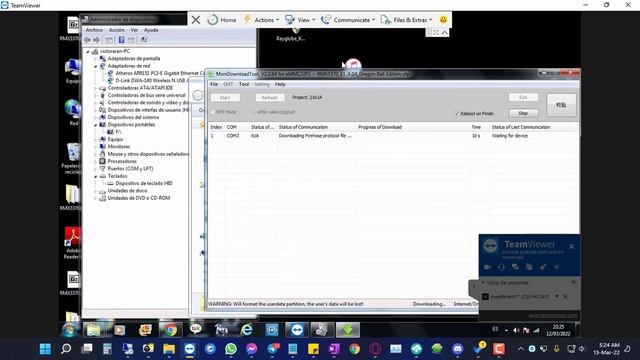Click Search icon on Windows 11 taskbar
This screenshot has width=640, height=360.
tap(66, 349)
